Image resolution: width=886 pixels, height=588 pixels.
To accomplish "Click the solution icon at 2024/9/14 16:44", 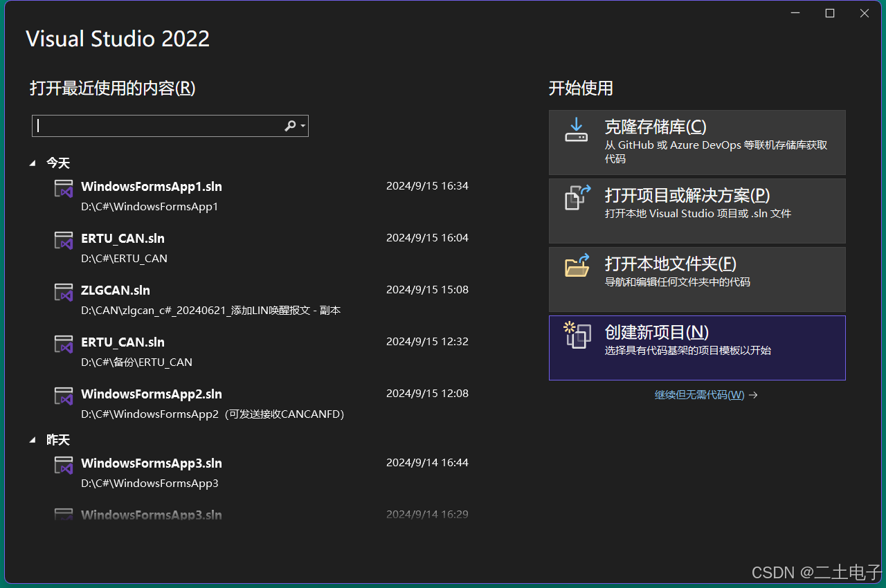I will pos(64,466).
